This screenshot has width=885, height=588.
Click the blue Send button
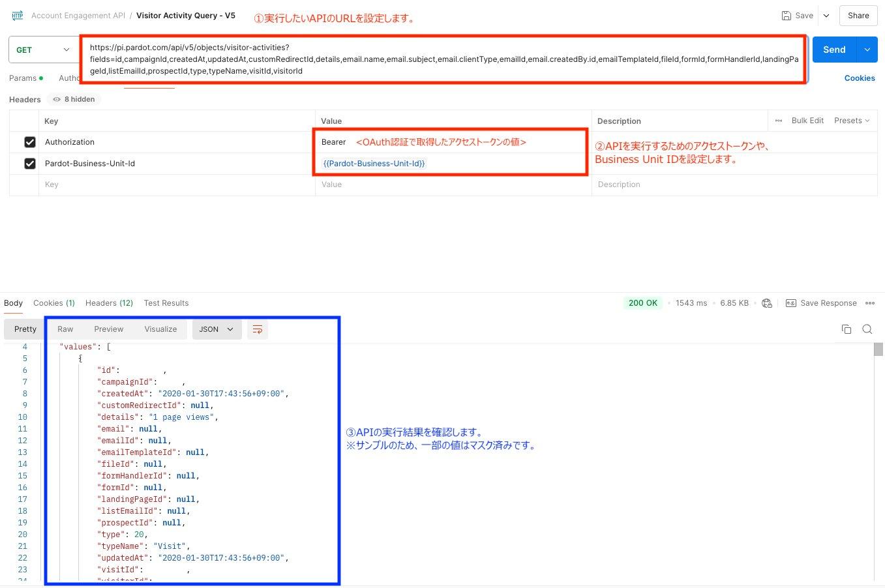tap(834, 50)
